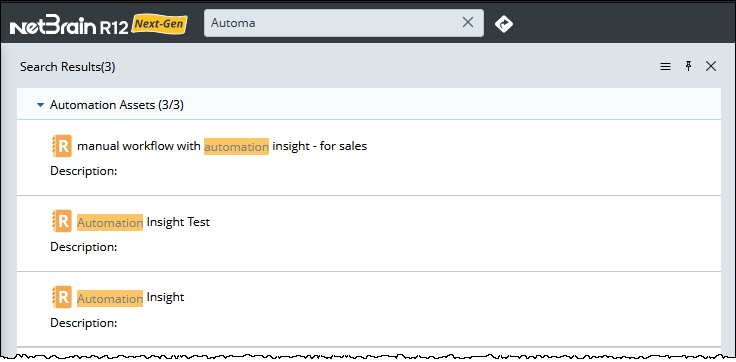The width and height of the screenshot is (736, 362).
Task: Clear the search text with the X icon
Action: point(468,22)
